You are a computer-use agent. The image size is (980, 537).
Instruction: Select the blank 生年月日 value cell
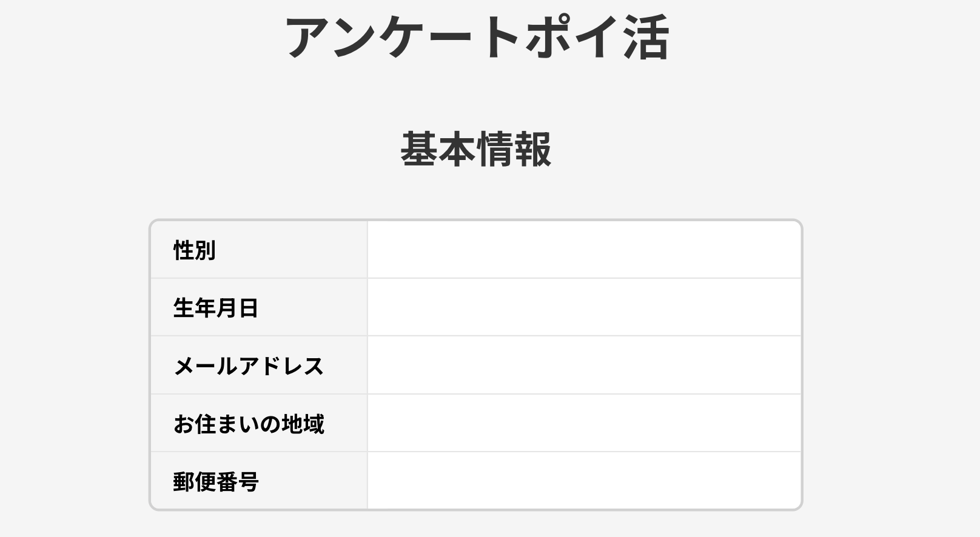[x=584, y=307]
